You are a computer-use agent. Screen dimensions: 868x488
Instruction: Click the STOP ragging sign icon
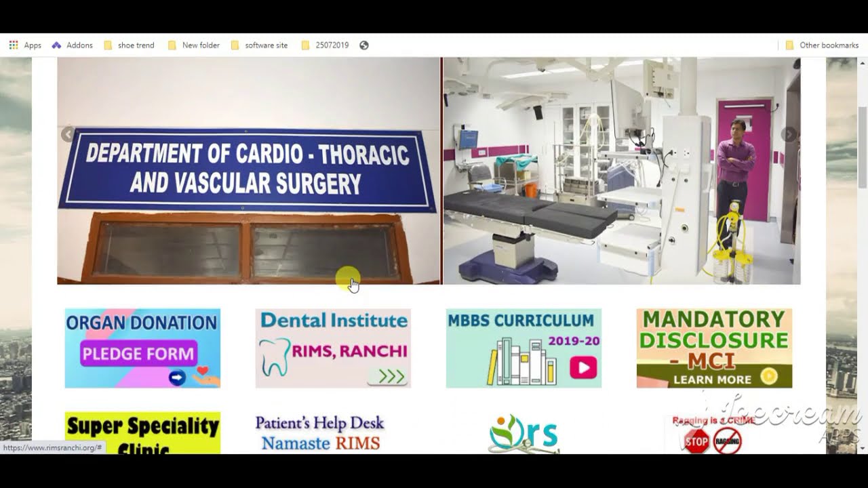(696, 442)
